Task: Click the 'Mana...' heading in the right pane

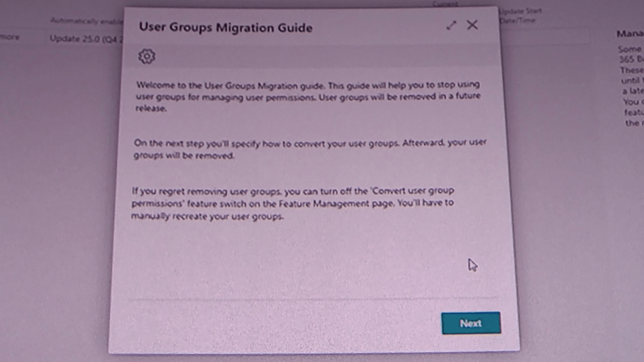Action: [x=629, y=33]
